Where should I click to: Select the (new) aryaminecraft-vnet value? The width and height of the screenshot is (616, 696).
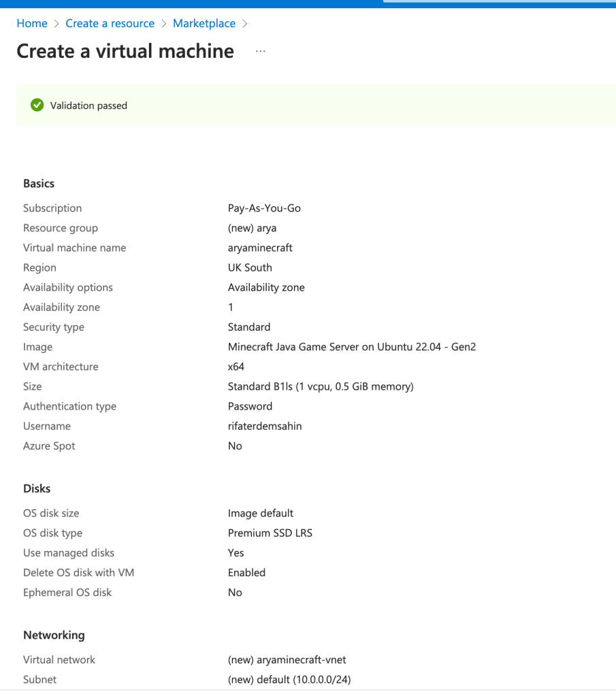point(287,660)
